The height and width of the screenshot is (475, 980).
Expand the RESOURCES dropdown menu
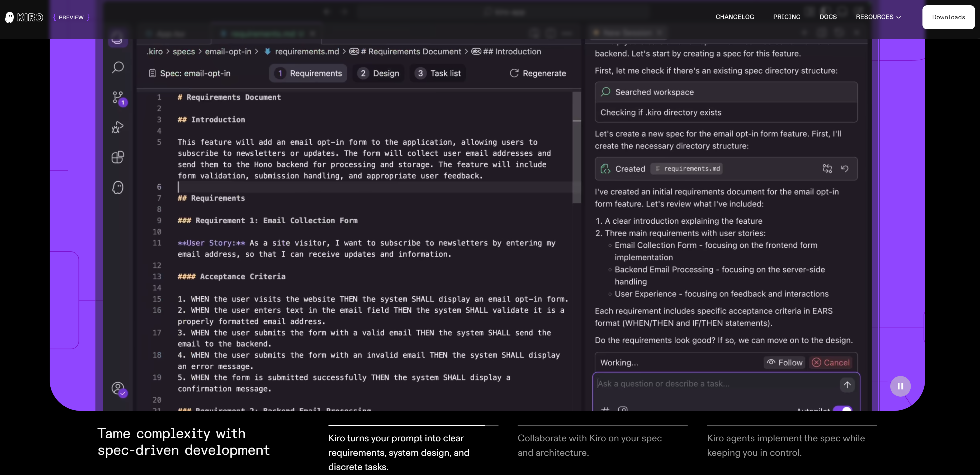878,17
